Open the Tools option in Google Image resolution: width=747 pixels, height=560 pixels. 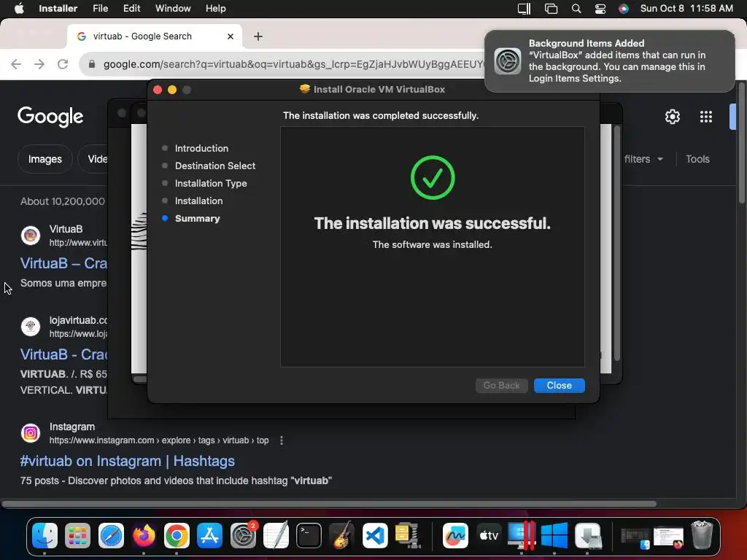(x=697, y=159)
